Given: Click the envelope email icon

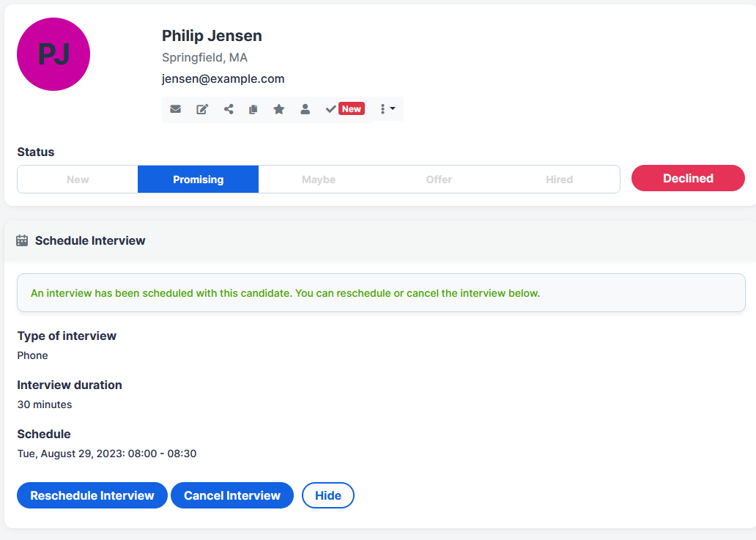Looking at the screenshot, I should (176, 109).
